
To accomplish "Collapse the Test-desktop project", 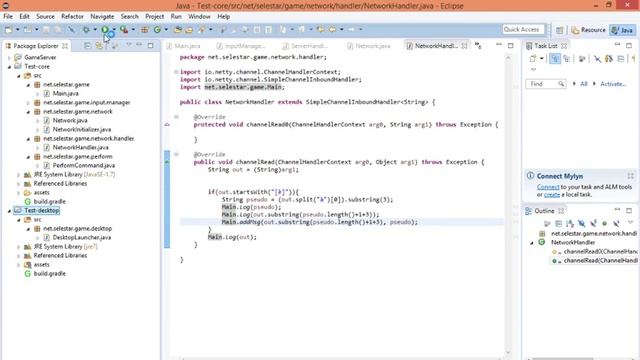I will click(x=9, y=211).
